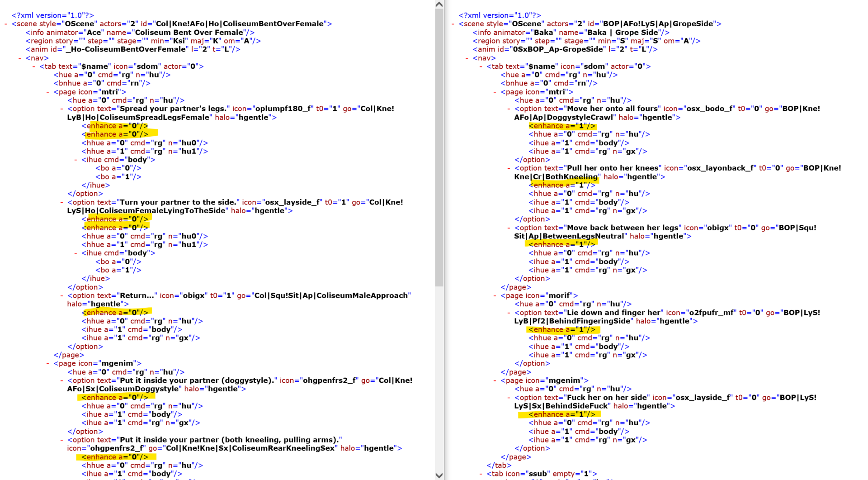The image size is (868, 480).
Task: Collapse the ColiseumBentOverFemale scene node in left pane
Action: pyautogui.click(x=6, y=24)
